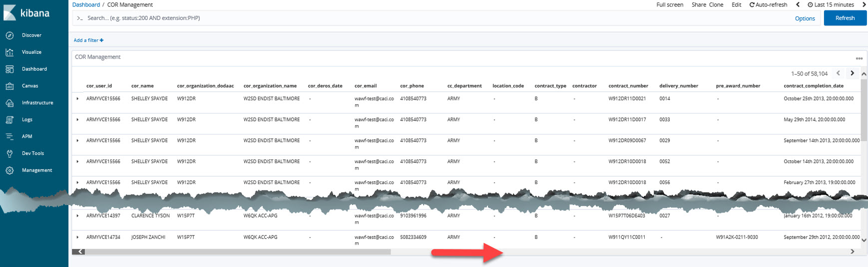Click the Canvas icon in sidebar
The height and width of the screenshot is (267, 868).
(x=9, y=86)
